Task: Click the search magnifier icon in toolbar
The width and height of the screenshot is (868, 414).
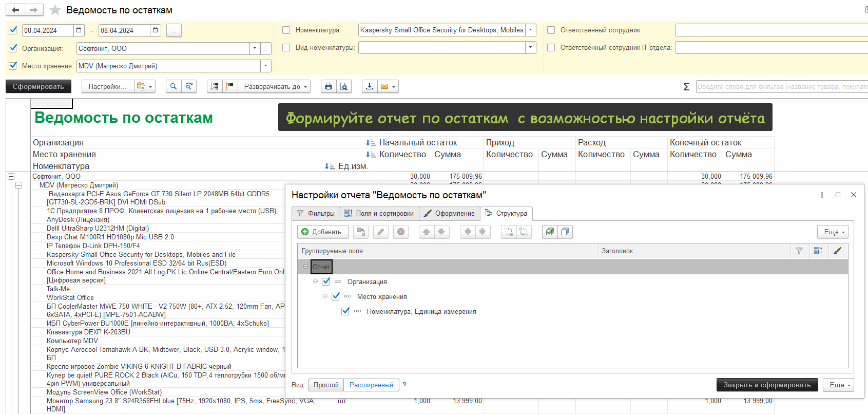Action: [x=173, y=87]
